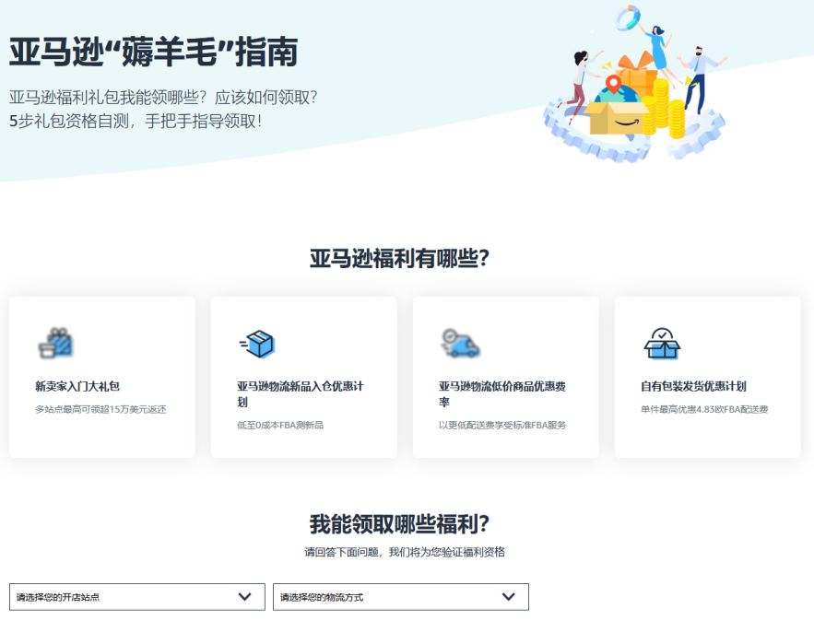Image resolution: width=814 pixels, height=644 pixels.
Task: Click the hero illustration with Amazon box and coins
Action: [x=634, y=83]
